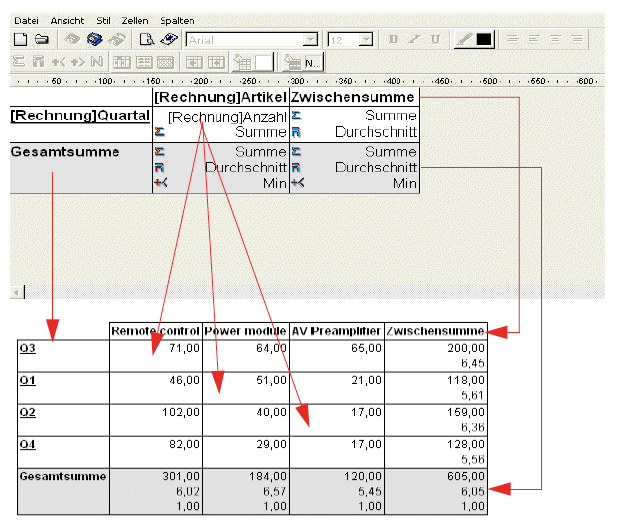Toggle underline text formatting
The image size is (628, 526).
[435, 39]
